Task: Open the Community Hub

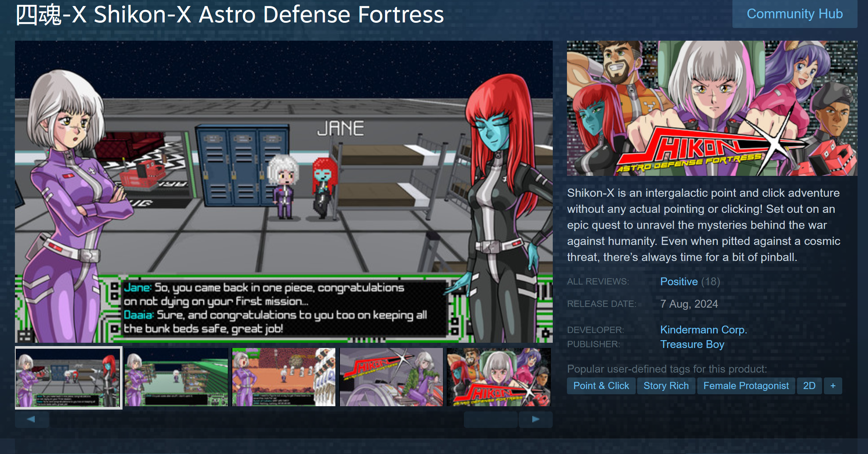Action: coord(794,14)
